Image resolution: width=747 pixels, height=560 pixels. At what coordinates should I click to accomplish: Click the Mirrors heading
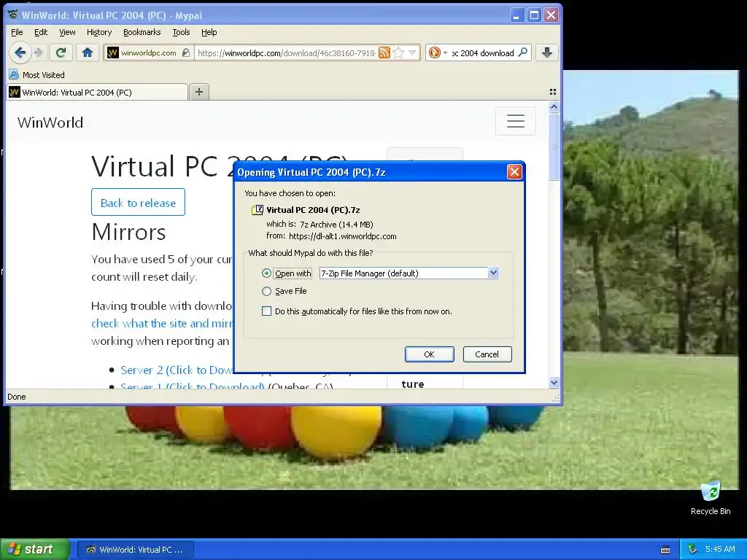[128, 233]
